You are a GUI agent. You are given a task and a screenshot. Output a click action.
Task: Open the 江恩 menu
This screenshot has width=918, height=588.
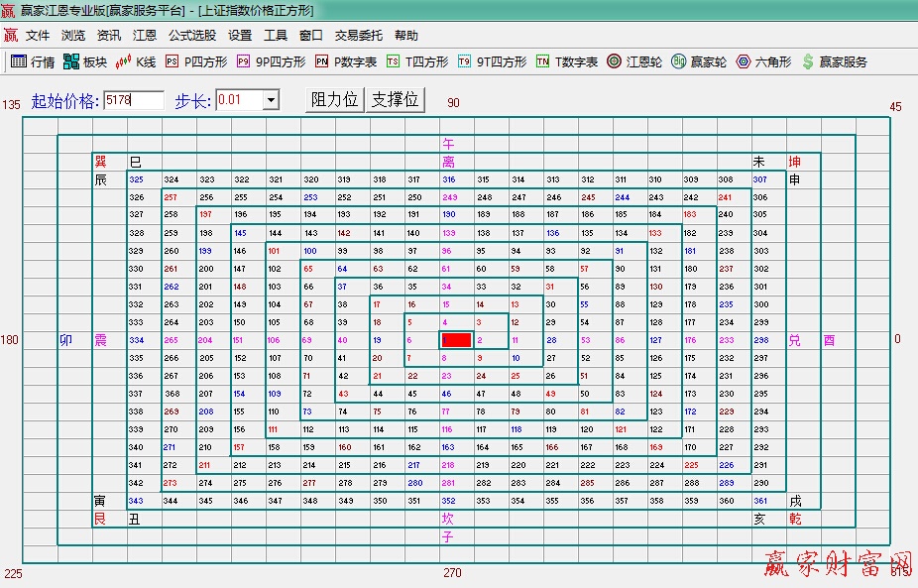coord(145,34)
